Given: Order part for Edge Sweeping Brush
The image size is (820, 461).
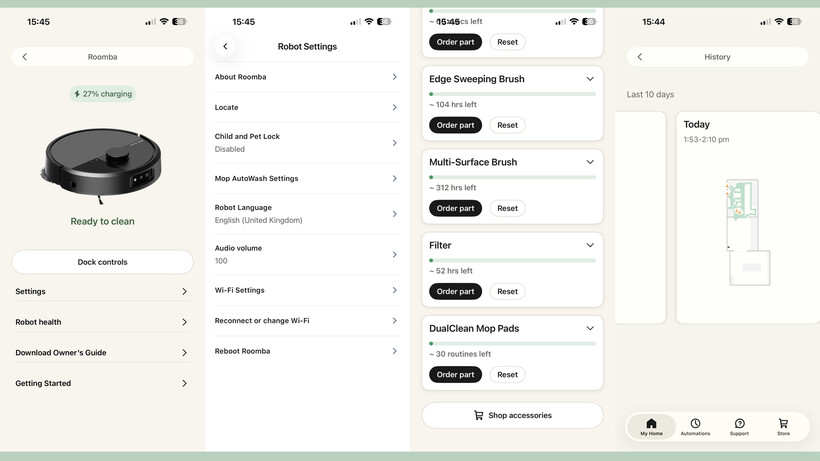Looking at the screenshot, I should pyautogui.click(x=455, y=125).
